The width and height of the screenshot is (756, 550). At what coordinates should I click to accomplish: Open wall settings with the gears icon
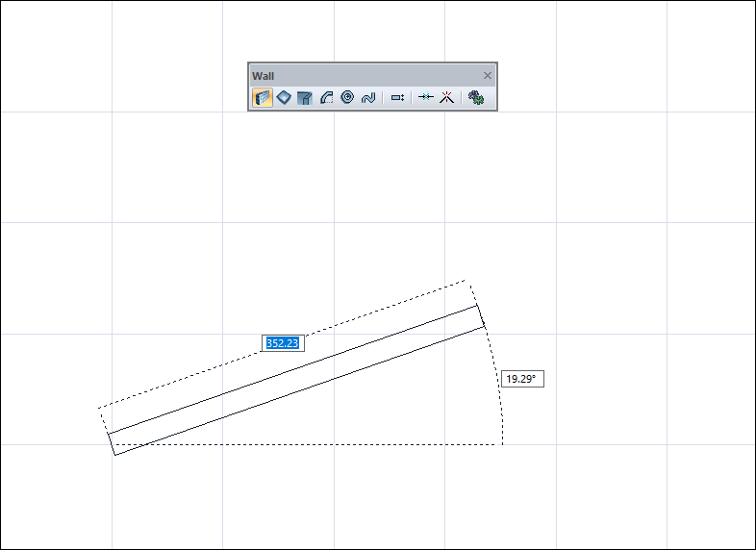coord(475,97)
